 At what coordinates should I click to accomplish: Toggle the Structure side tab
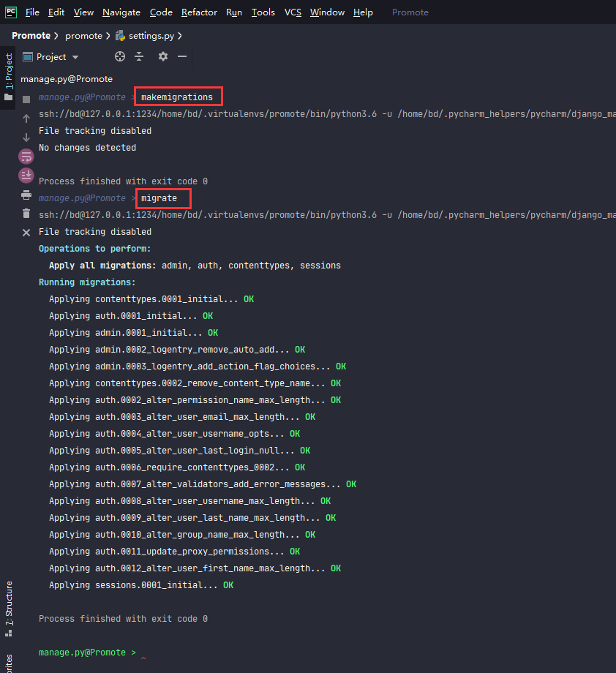coord(9,609)
